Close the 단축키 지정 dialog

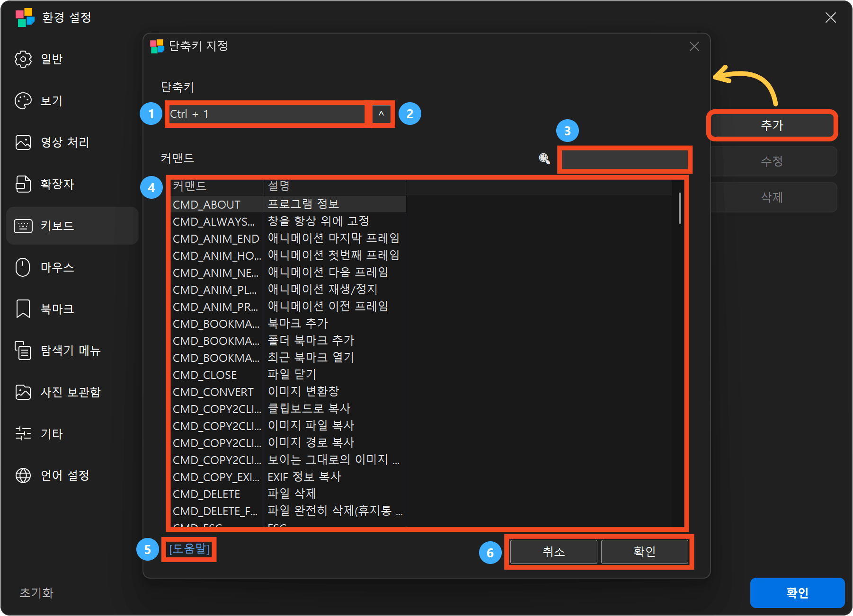(694, 46)
